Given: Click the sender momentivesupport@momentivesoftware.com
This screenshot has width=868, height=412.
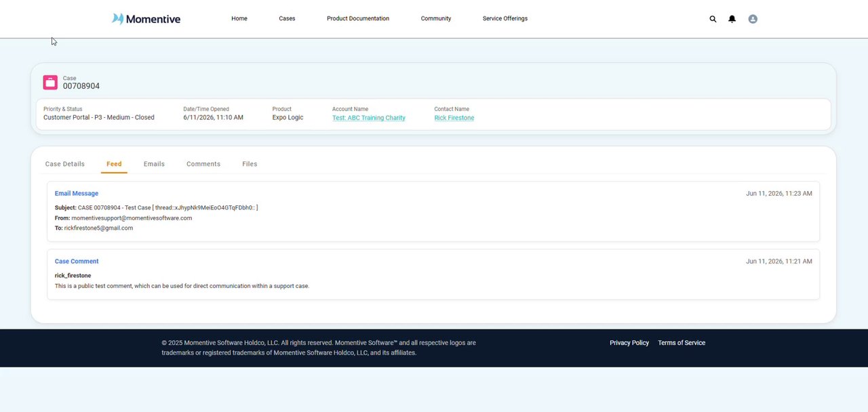Looking at the screenshot, I should 132,218.
